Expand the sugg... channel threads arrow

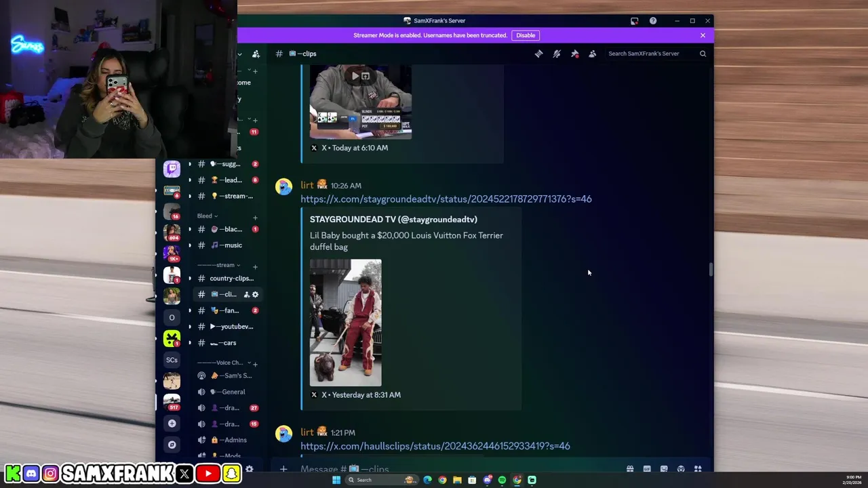coord(190,164)
